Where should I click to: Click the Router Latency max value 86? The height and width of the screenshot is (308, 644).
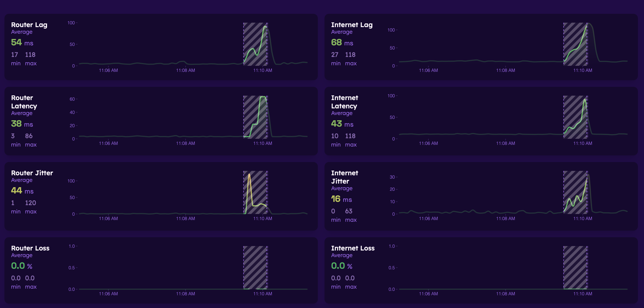point(29,136)
